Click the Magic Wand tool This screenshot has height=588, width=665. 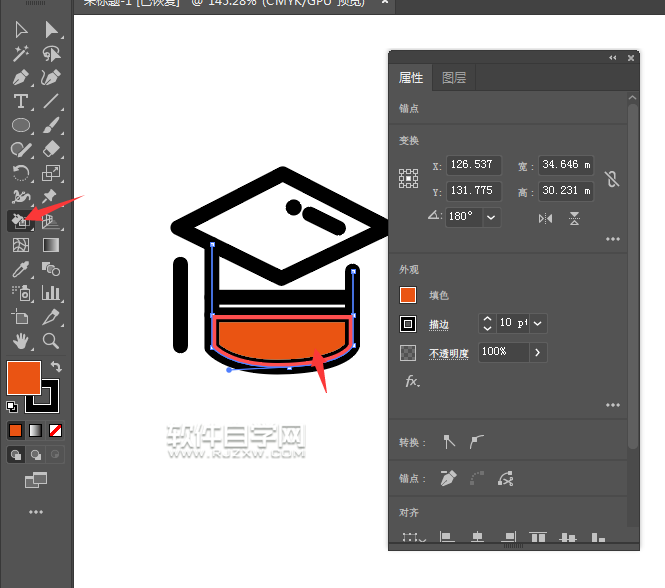click(x=20, y=53)
